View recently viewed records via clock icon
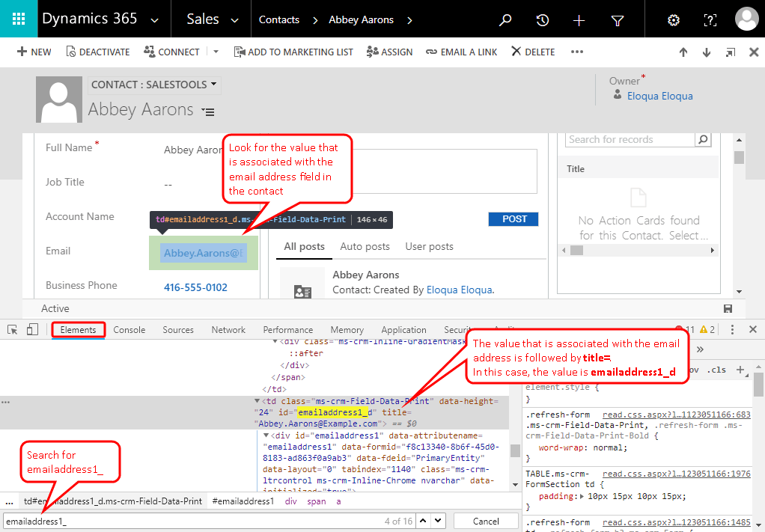Viewport: 765px width, 532px height. pos(542,21)
